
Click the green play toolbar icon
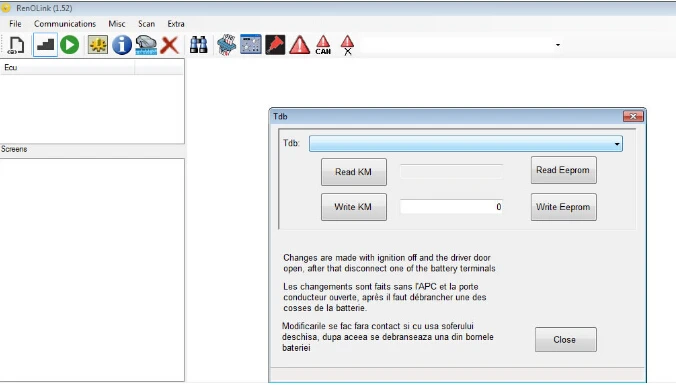tap(69, 45)
